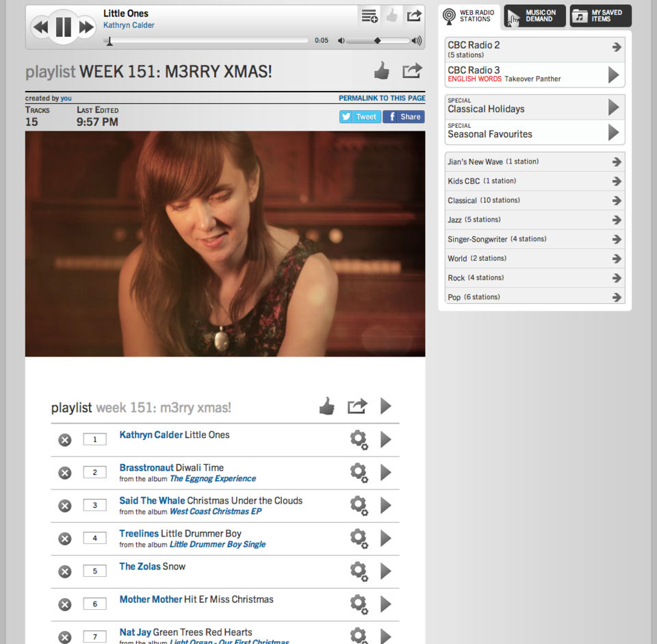Open settings gear for Little Drummer Boy
This screenshot has width=657, height=644.
coord(359,539)
